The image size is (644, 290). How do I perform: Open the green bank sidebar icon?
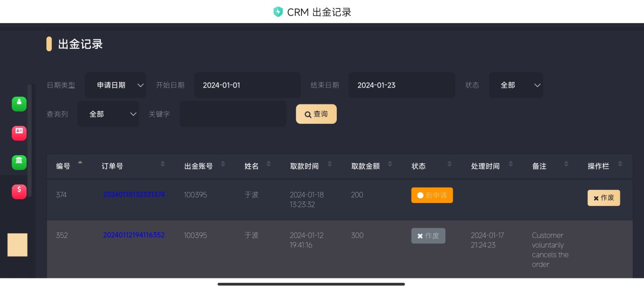[19, 162]
